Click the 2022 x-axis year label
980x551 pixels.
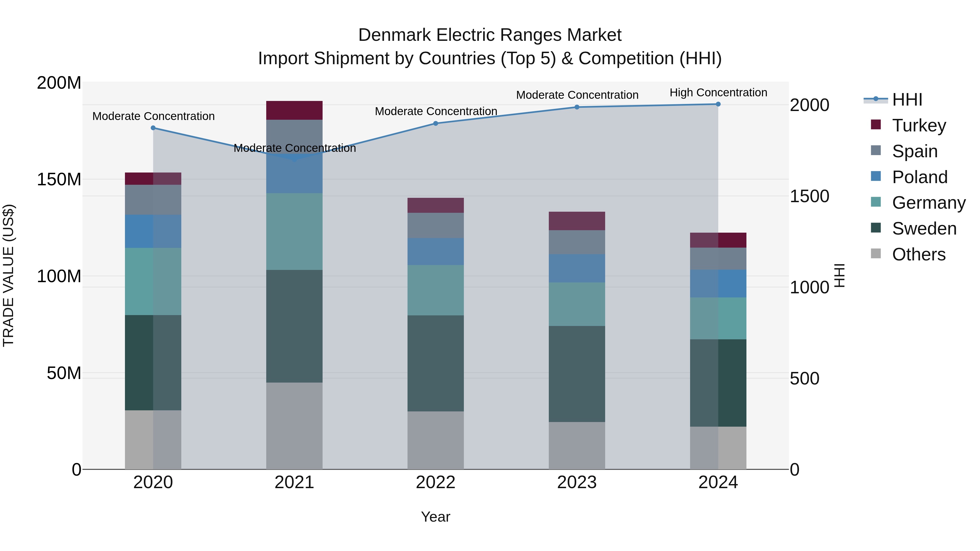[x=436, y=482]
